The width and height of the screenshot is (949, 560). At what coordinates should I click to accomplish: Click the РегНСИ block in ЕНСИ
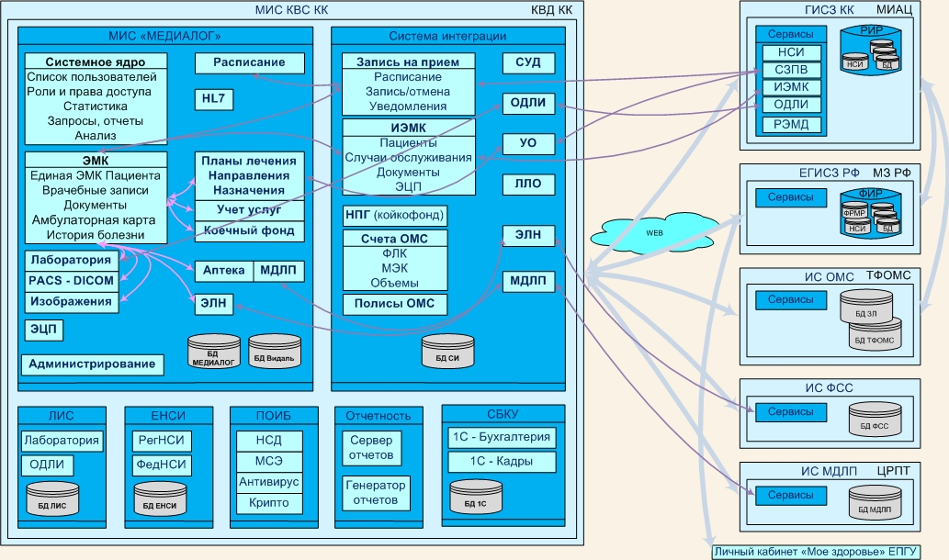click(x=162, y=441)
